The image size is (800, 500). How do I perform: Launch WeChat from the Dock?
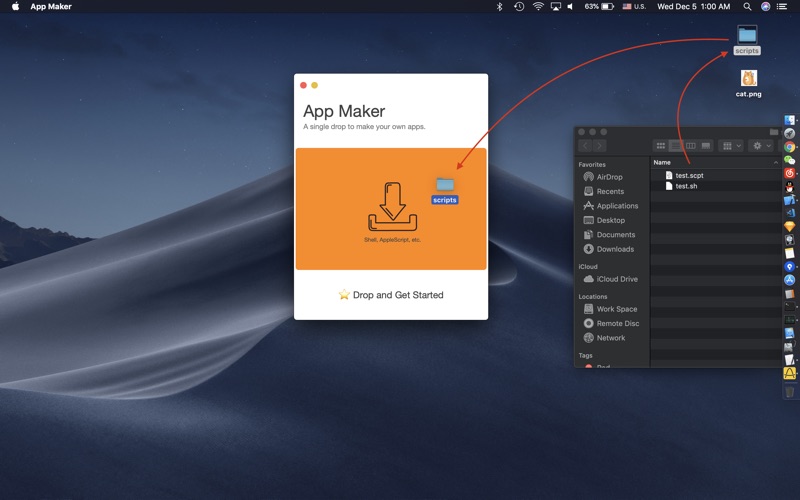[789, 160]
